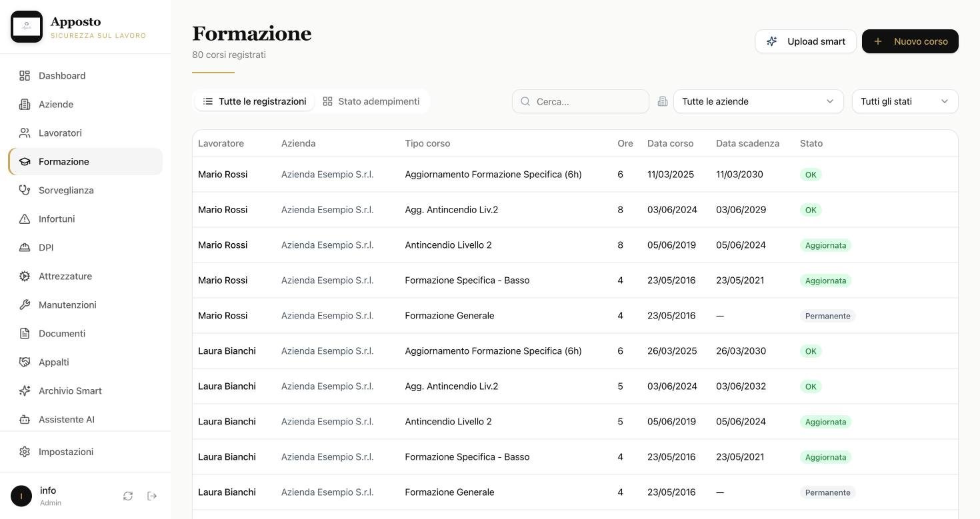This screenshot has height=519, width=980.
Task: Click the refresh icon beside info
Action: [128, 496]
